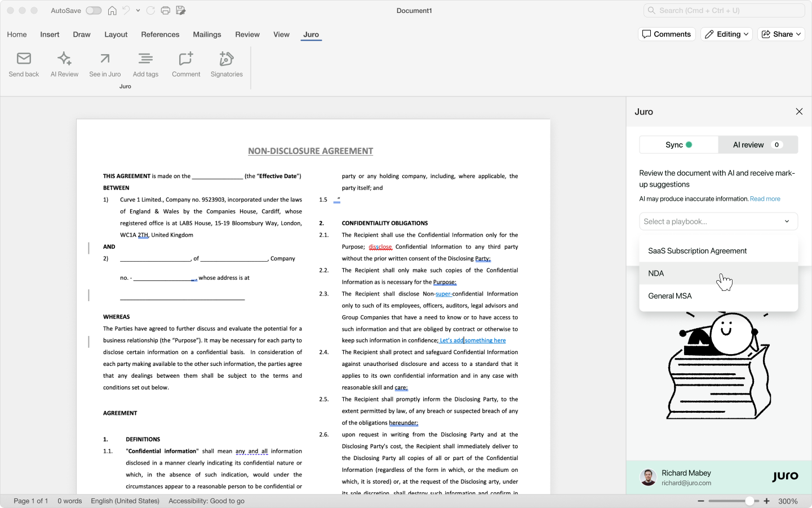Open the Editing mode dropdown
Viewport: 812px width, 508px height.
[726, 34]
